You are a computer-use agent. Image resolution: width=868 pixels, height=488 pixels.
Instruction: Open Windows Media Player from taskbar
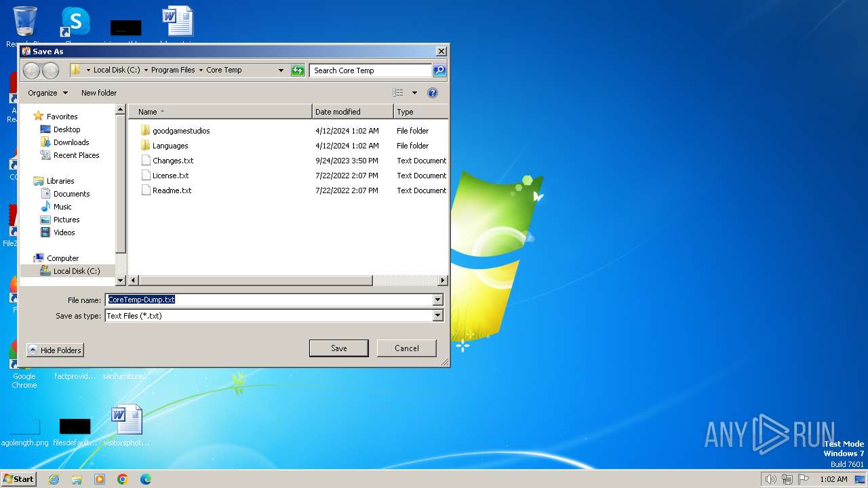100,479
